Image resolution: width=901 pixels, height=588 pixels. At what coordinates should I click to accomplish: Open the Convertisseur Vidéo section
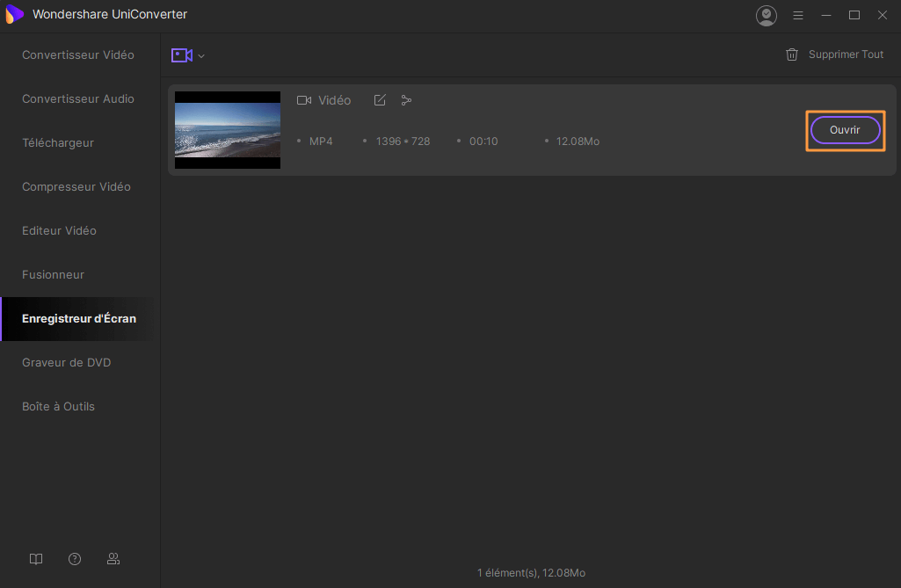coord(78,54)
